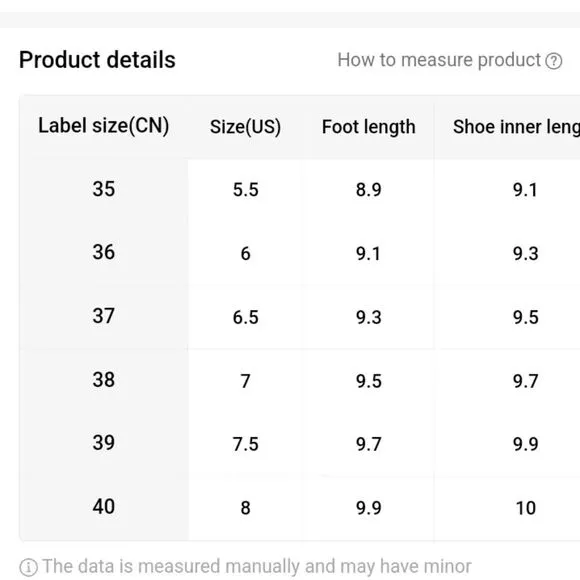
Task: Select the 9.9 foot length cell
Action: (x=368, y=508)
